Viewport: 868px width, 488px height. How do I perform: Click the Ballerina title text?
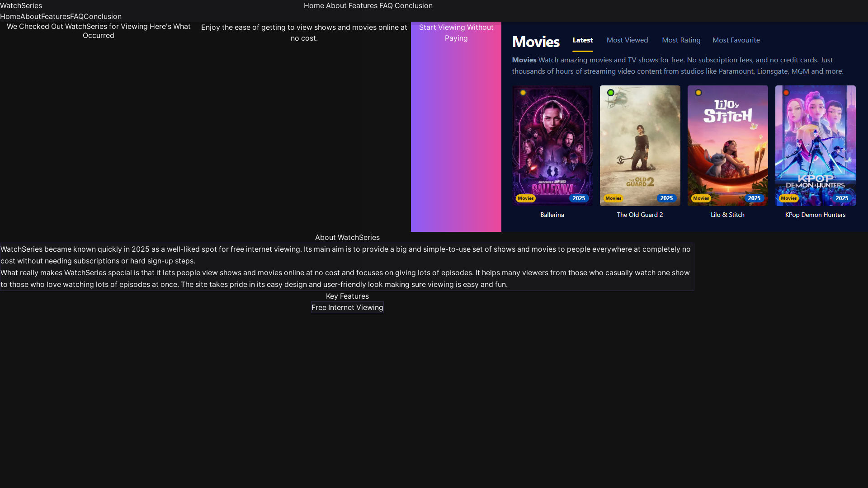coord(552,215)
